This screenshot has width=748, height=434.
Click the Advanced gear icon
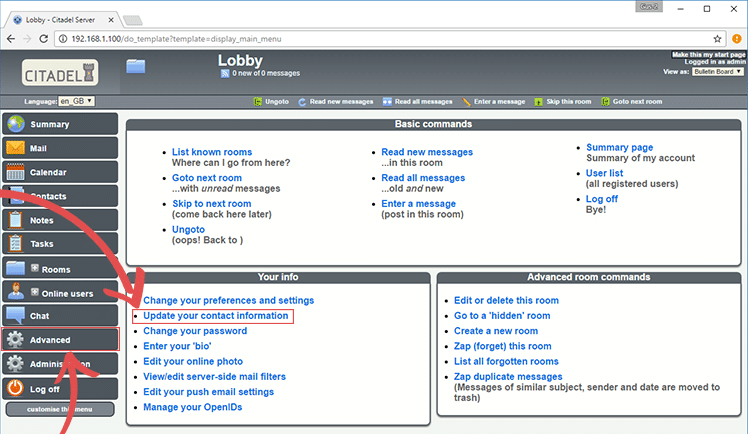pos(16,340)
